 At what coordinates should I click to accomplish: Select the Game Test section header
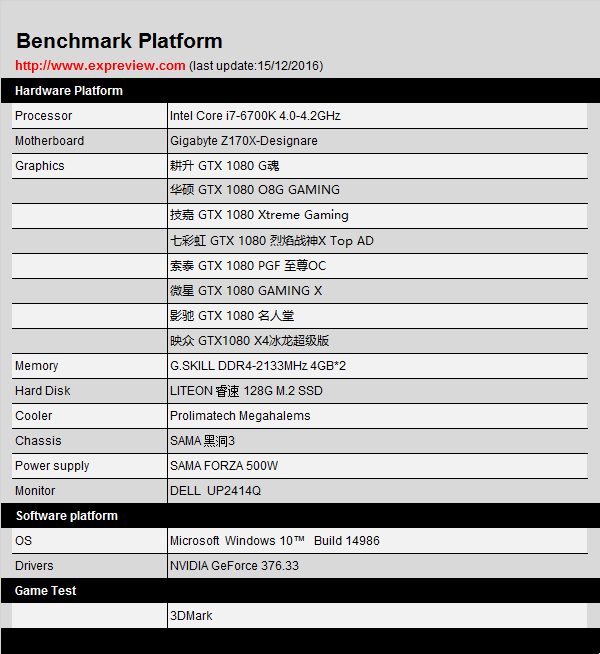[x=300, y=591]
